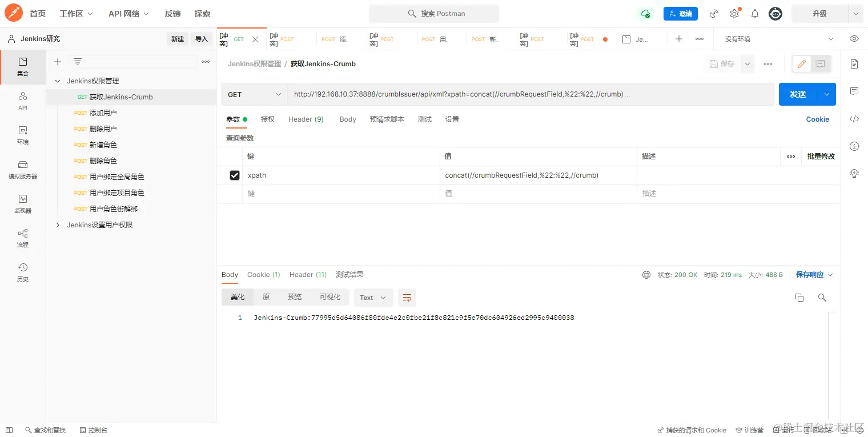Click the 发送 send button
This screenshot has height=437, width=868.
[x=798, y=94]
